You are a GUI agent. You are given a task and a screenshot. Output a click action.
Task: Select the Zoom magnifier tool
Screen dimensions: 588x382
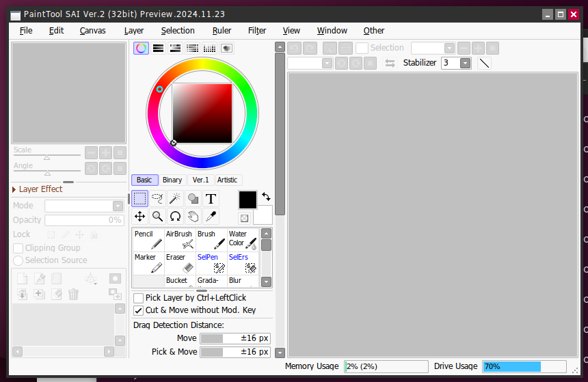tap(157, 217)
